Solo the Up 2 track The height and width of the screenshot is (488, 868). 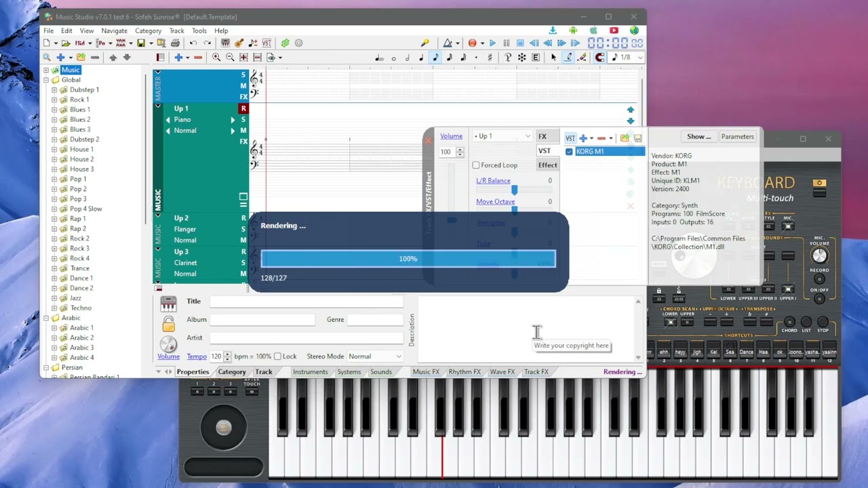pos(243,229)
